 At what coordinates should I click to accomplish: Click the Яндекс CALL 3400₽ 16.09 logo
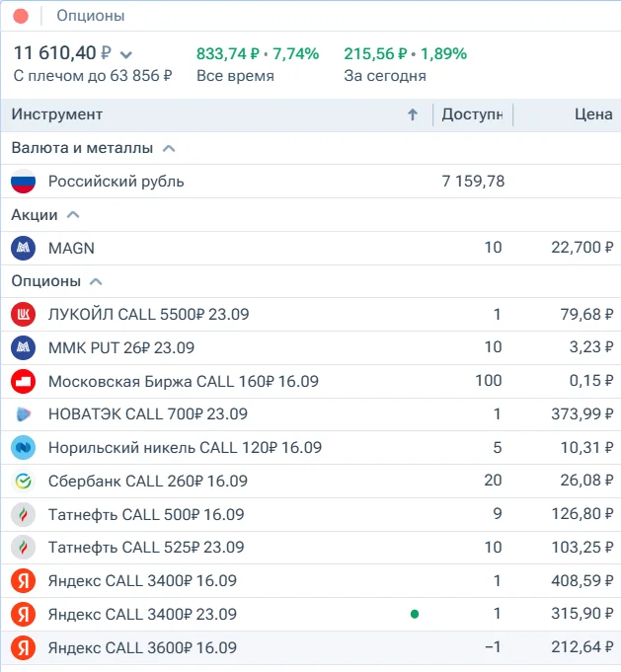click(23, 580)
